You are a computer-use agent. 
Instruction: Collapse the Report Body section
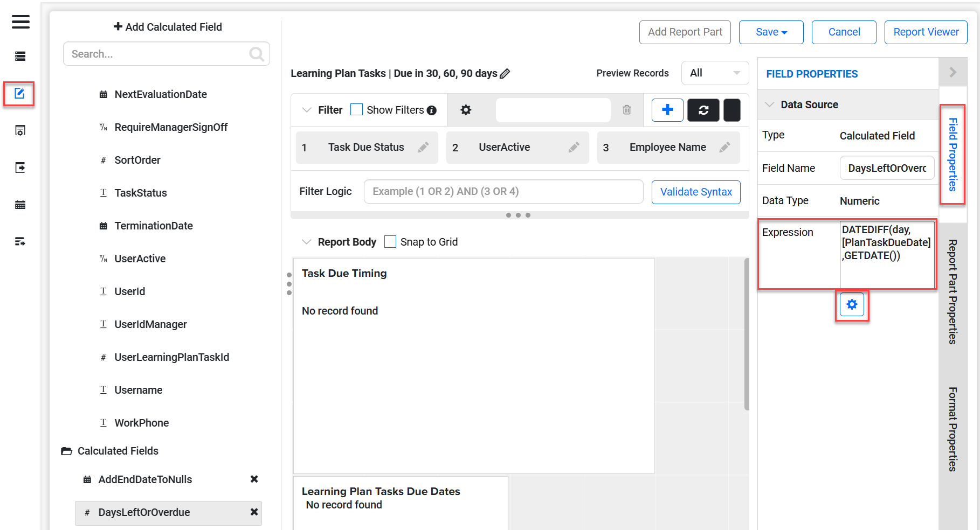[307, 242]
